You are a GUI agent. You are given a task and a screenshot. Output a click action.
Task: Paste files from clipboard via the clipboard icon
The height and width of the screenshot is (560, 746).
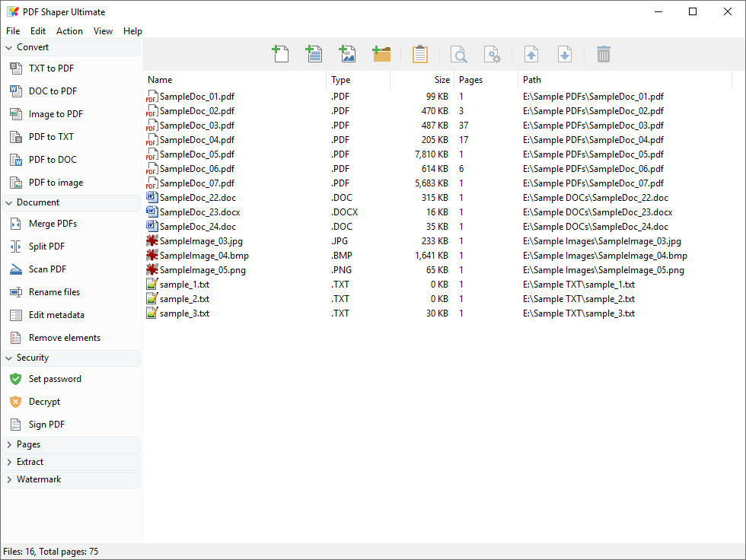[419, 53]
